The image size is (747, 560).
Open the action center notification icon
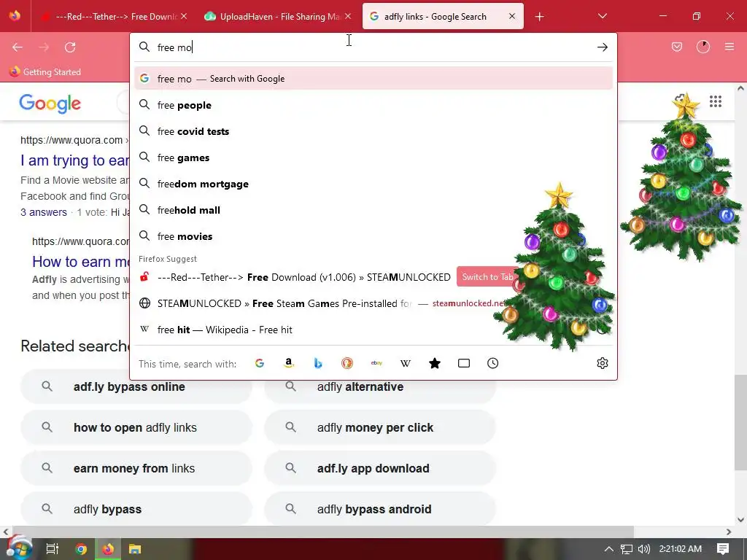point(723,549)
